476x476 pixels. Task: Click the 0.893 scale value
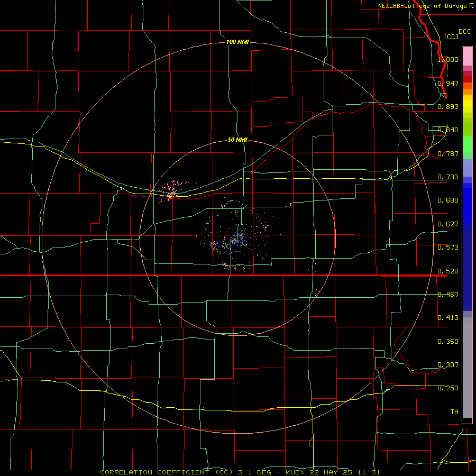pos(448,106)
